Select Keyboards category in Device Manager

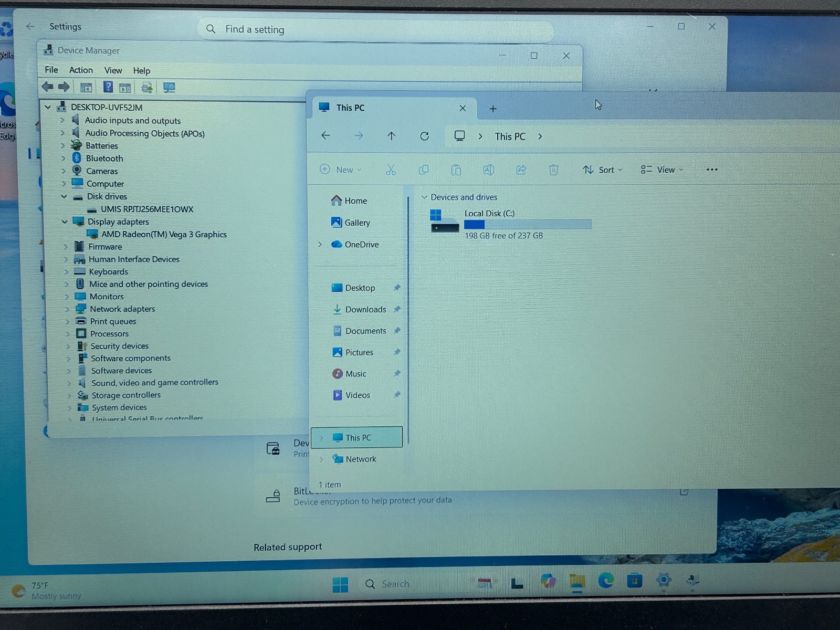point(108,271)
